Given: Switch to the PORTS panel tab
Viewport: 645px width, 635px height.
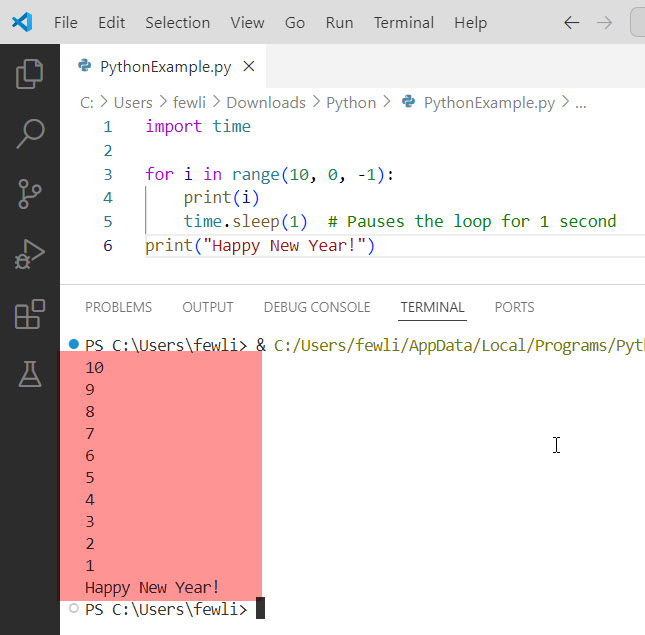Looking at the screenshot, I should [515, 307].
